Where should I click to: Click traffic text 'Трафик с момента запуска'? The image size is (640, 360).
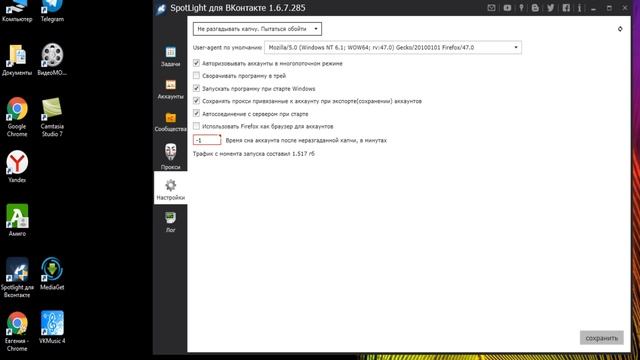tap(253, 154)
